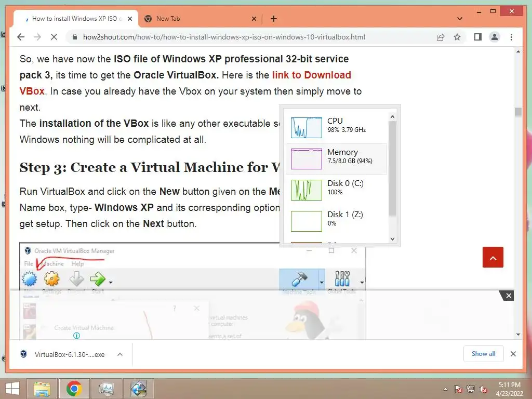The width and height of the screenshot is (532, 399).
Task: Click Show all downloads
Action: coord(484,354)
